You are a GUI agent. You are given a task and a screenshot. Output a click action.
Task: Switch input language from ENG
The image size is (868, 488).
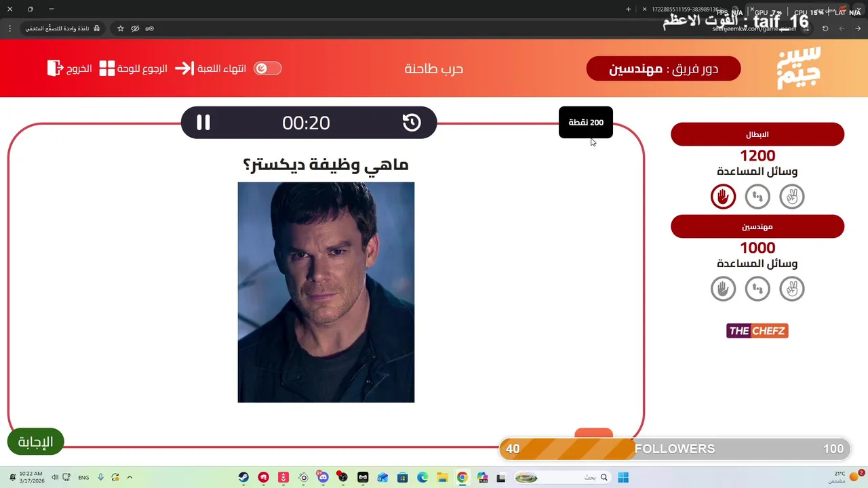pyautogui.click(x=83, y=477)
